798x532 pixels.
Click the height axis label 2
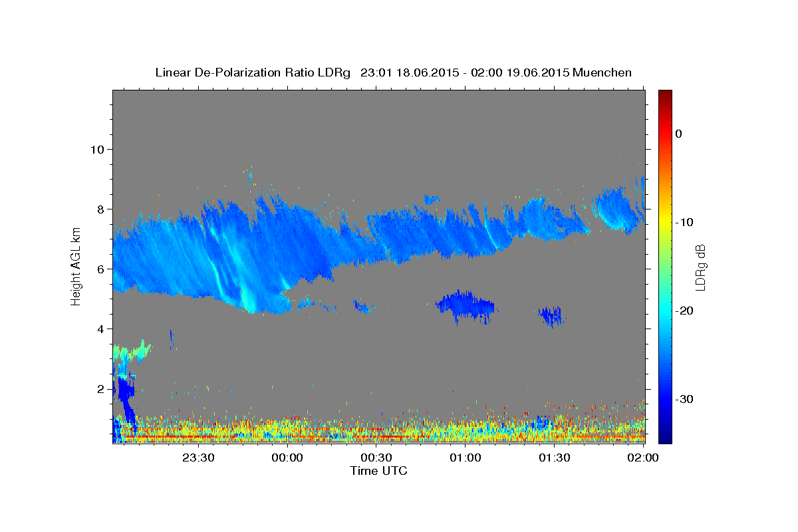[101, 388]
